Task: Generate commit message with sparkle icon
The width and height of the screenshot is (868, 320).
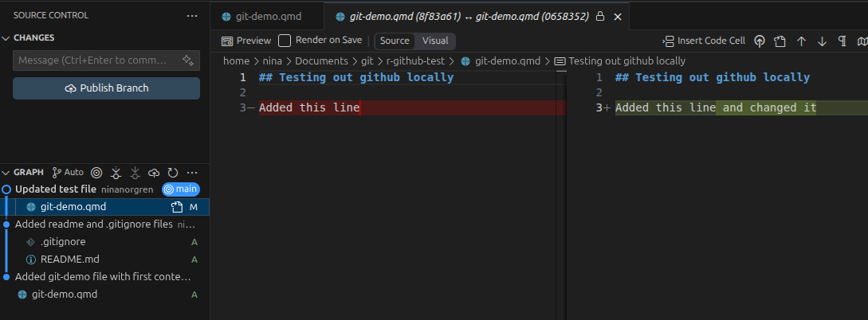Action: coord(187,60)
